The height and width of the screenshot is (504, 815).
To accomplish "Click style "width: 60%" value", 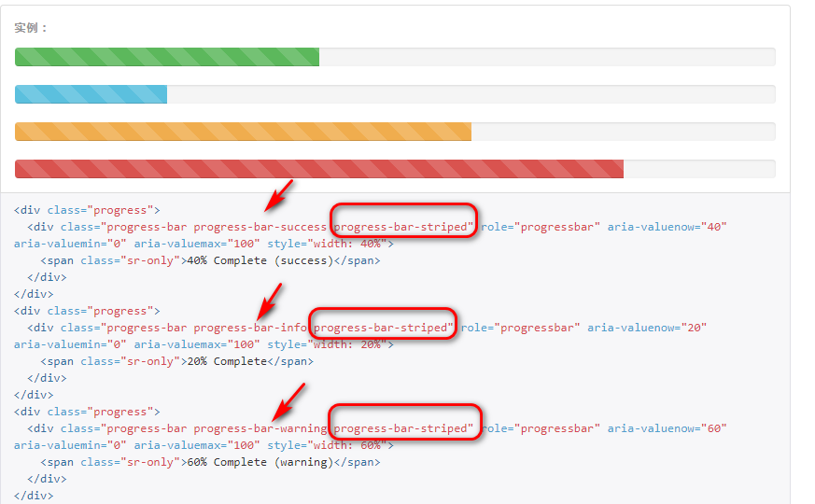I will (347, 445).
